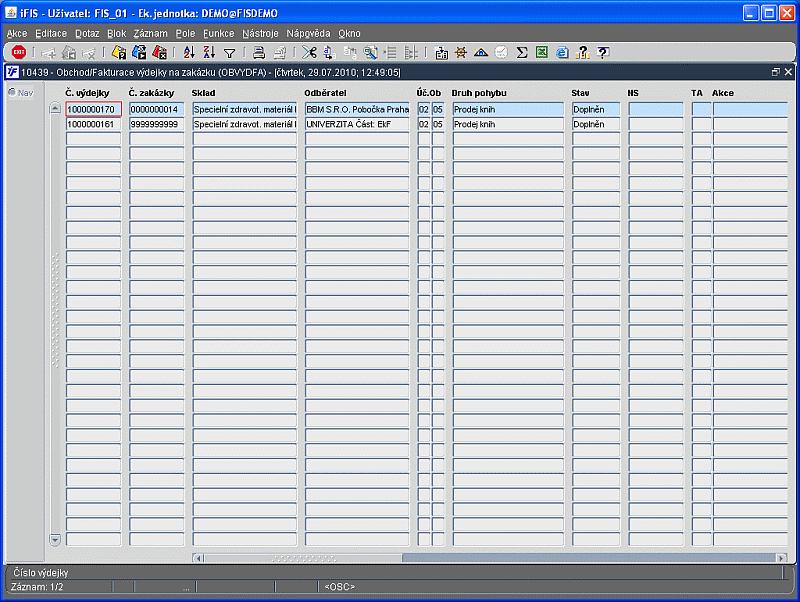Click order number cell 9999999999
The width and height of the screenshot is (800, 602).
coord(157,124)
